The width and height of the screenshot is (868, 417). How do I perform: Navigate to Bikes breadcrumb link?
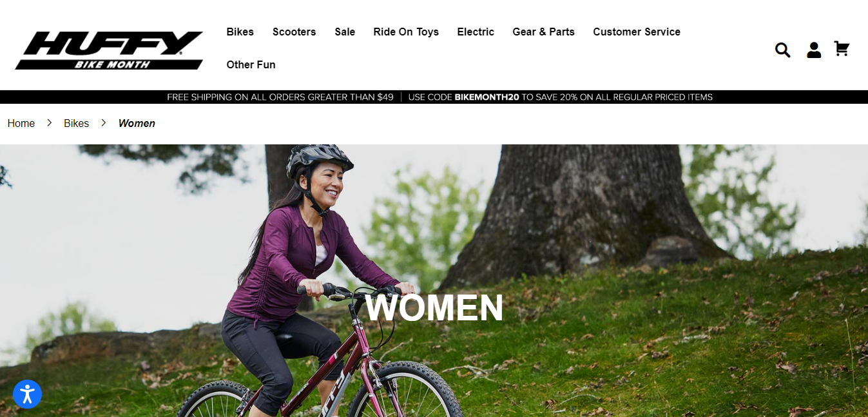pos(76,123)
